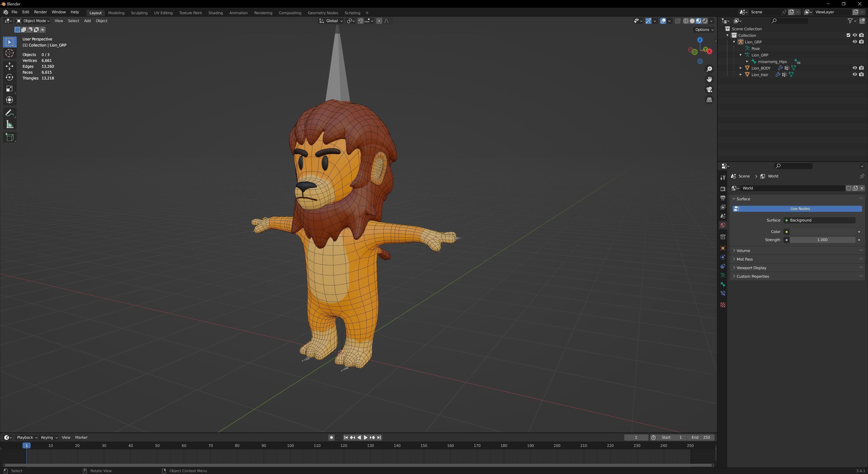Open the Render menu
This screenshot has width=868, height=474.
pos(40,12)
